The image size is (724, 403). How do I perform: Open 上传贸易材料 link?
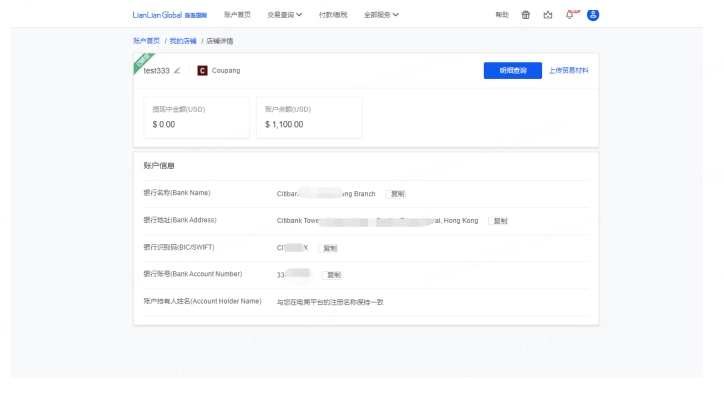(x=568, y=71)
